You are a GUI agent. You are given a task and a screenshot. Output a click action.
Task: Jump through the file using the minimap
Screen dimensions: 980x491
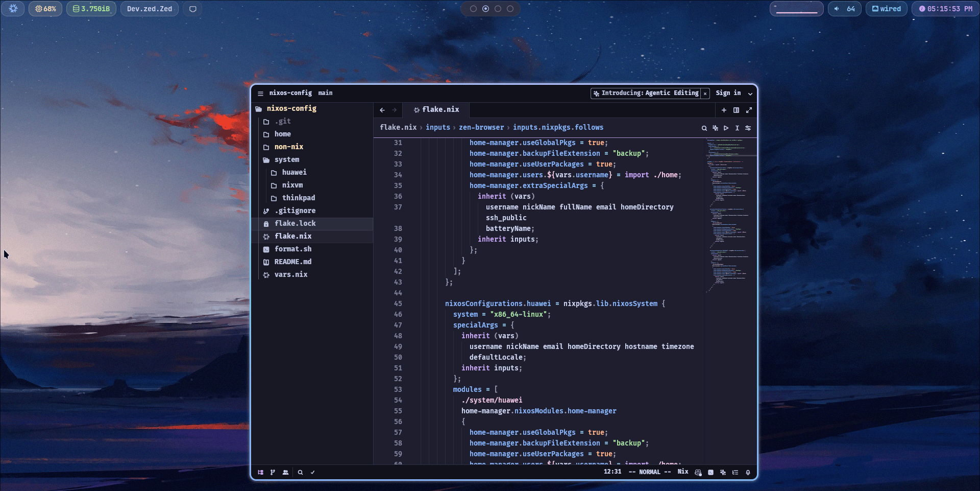[728, 215]
